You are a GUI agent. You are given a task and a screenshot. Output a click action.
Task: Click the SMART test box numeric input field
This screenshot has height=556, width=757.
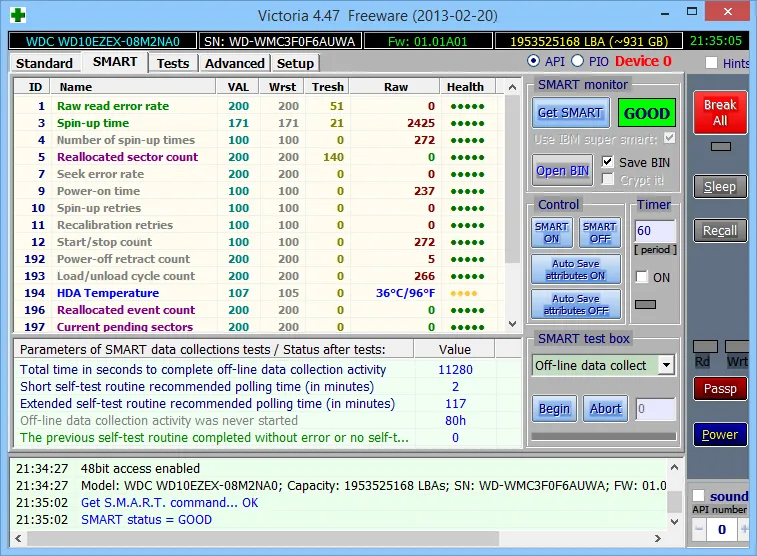coord(655,409)
